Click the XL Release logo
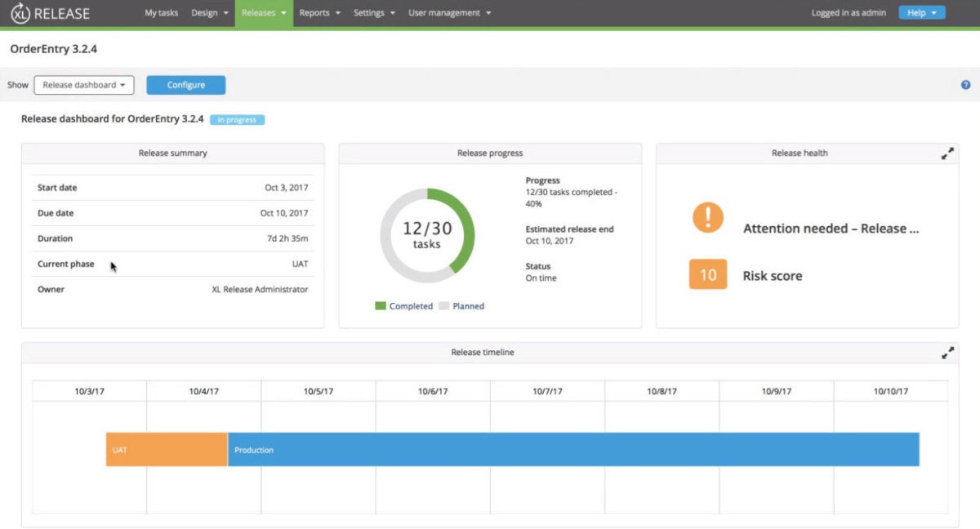Viewport: 980px width, 529px height. tap(51, 13)
